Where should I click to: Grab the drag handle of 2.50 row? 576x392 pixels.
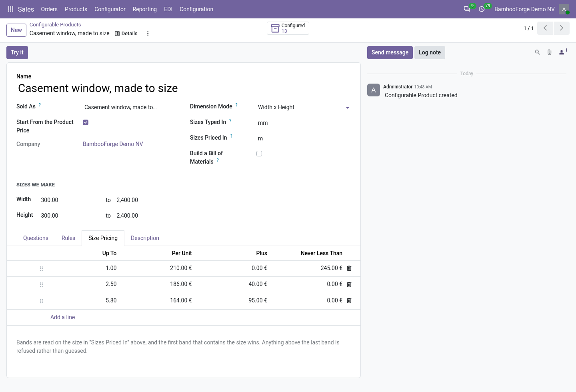click(x=41, y=285)
